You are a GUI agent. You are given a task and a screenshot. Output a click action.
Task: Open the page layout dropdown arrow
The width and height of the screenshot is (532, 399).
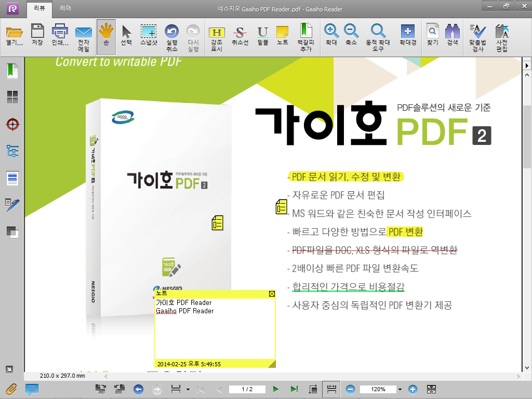tap(188, 390)
